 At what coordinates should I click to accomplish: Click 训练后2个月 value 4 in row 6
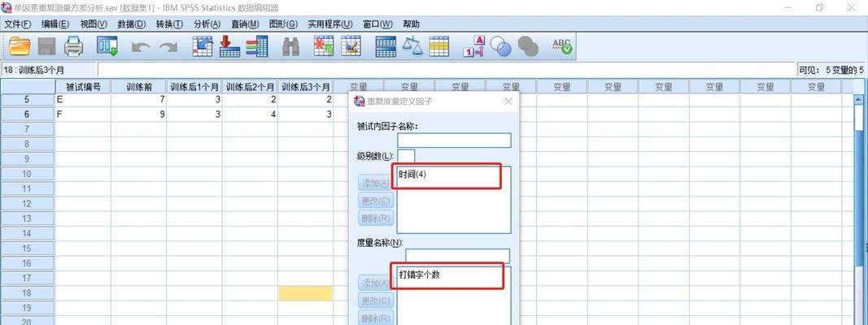pyautogui.click(x=250, y=115)
